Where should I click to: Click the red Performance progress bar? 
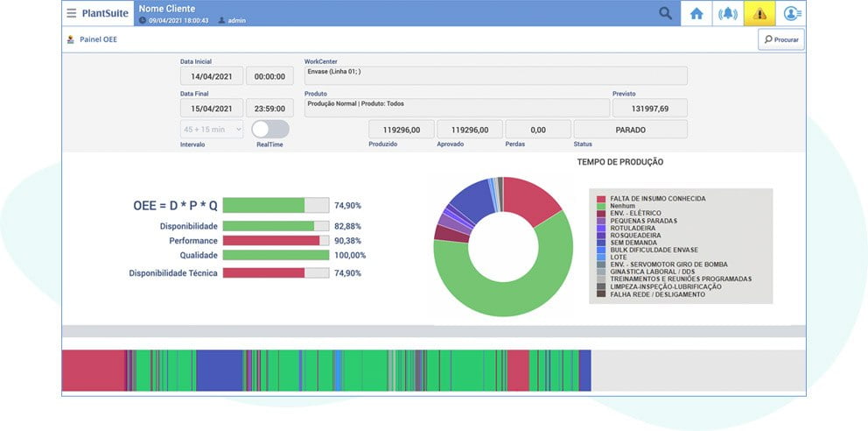click(276, 240)
